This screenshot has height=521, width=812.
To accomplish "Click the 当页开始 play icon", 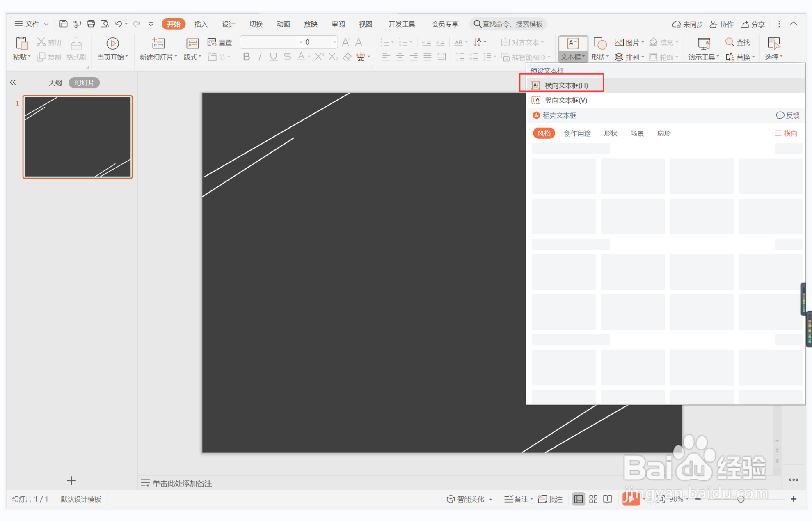I will click(x=112, y=44).
